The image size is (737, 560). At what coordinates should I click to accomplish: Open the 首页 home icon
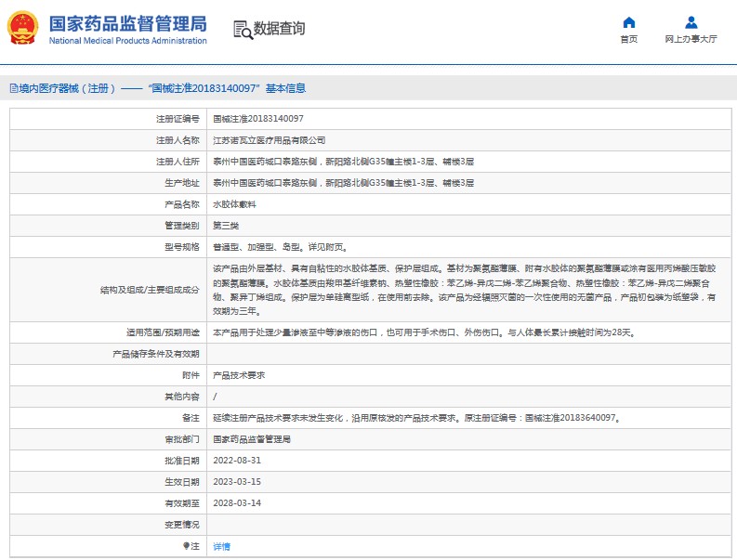(629, 22)
